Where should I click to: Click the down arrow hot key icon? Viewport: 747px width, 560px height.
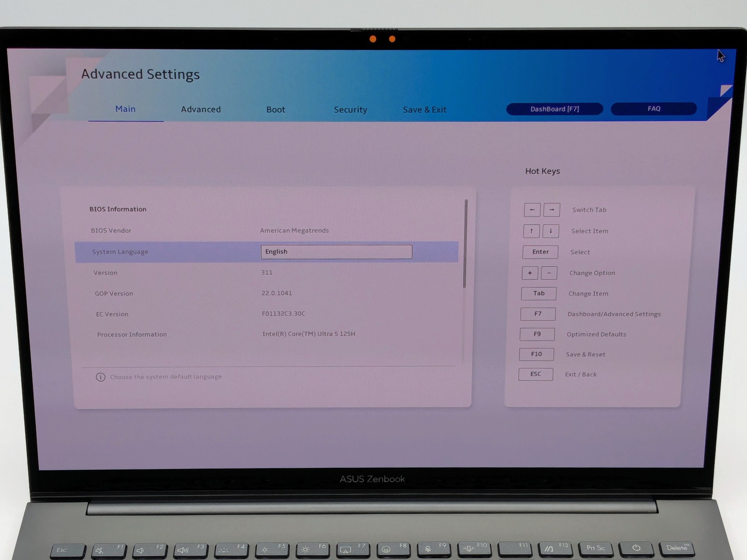[550, 231]
